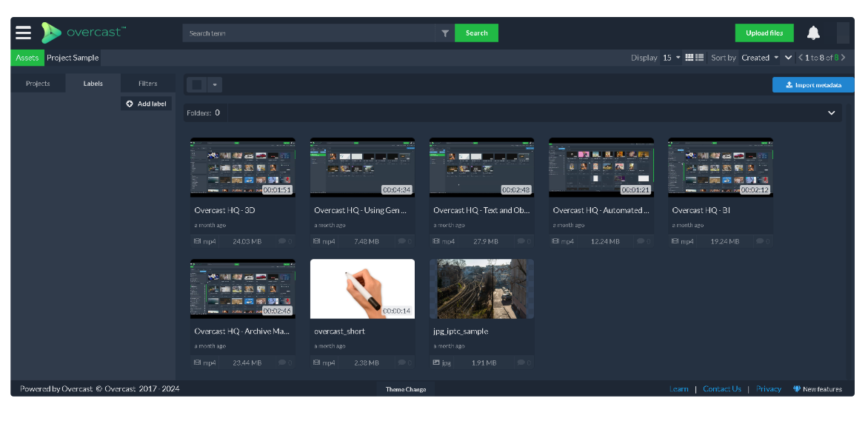868x421 pixels.
Task: Expand the Folders section chevron
Action: point(831,113)
